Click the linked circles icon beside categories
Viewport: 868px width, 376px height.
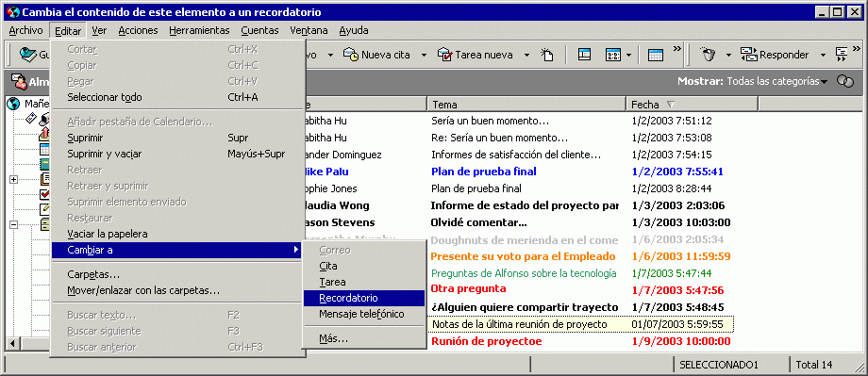coord(844,81)
